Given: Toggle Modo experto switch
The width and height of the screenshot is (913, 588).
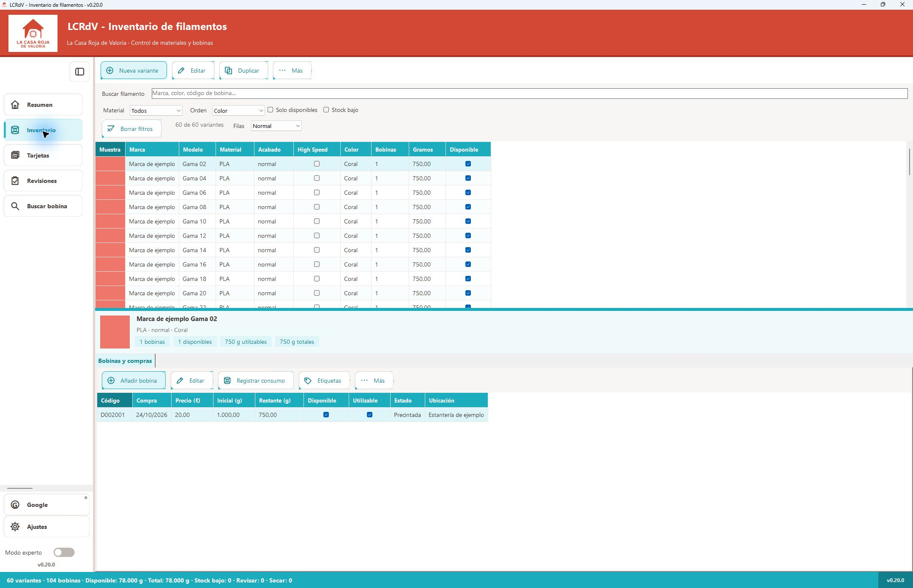Looking at the screenshot, I should point(64,553).
